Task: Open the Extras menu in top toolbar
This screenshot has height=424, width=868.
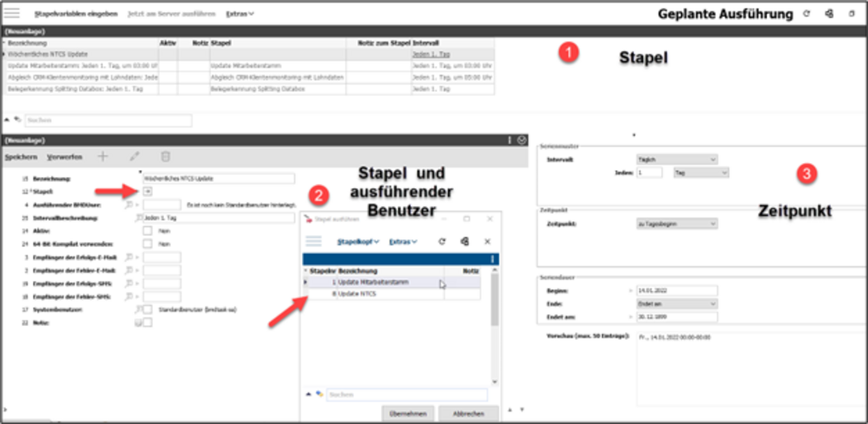Action: pos(240,14)
